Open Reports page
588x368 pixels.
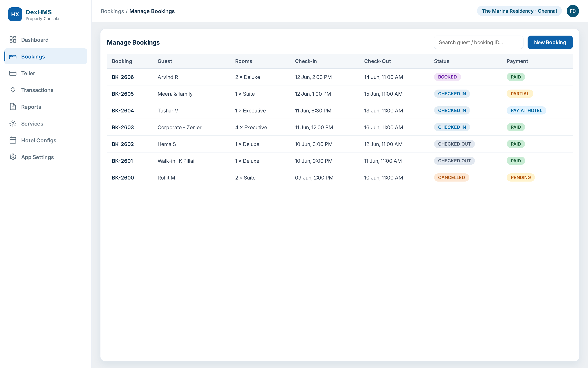(46, 107)
